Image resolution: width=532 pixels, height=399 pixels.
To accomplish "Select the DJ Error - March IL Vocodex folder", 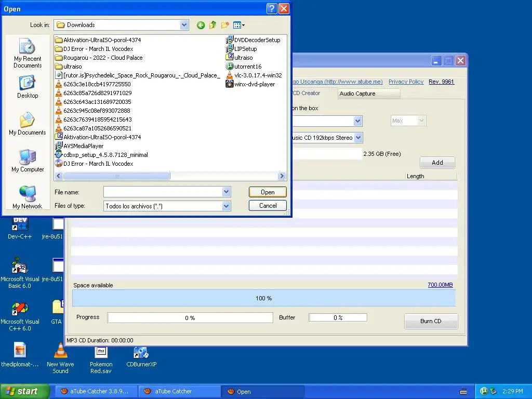I will pyautogui.click(x=95, y=49).
